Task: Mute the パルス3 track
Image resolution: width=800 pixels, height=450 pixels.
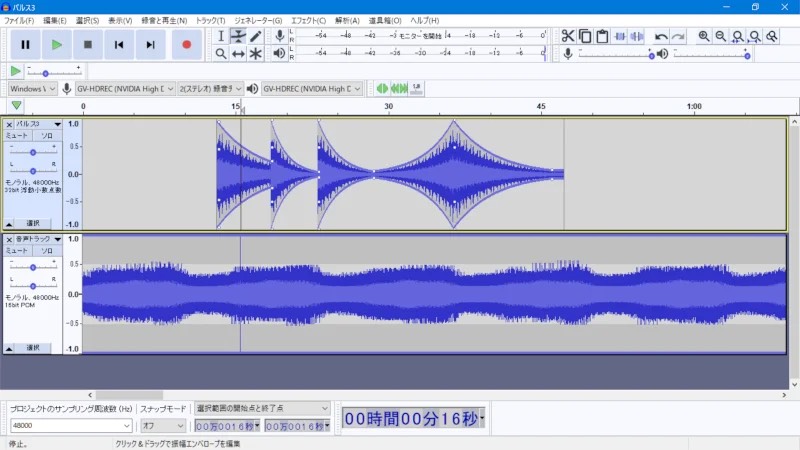Action: (x=17, y=136)
